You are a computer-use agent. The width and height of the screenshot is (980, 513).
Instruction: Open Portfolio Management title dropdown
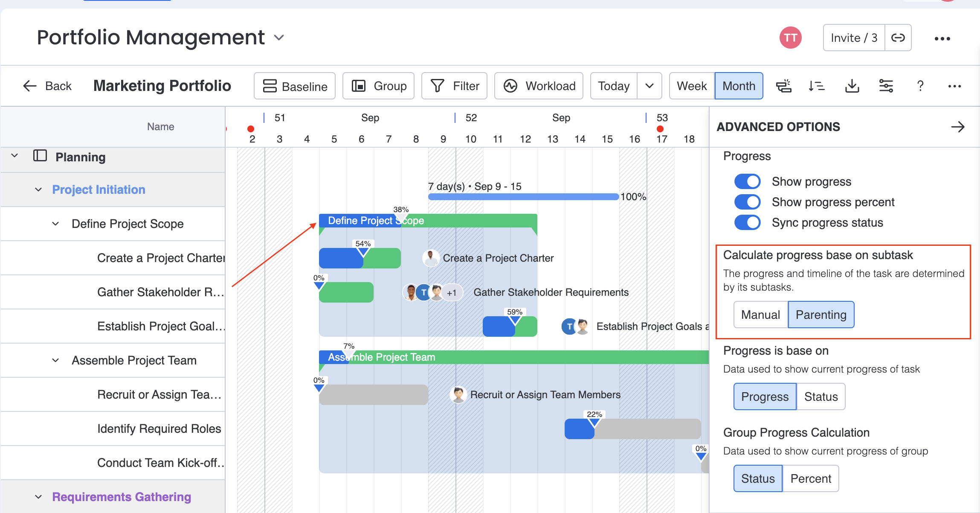(x=279, y=38)
